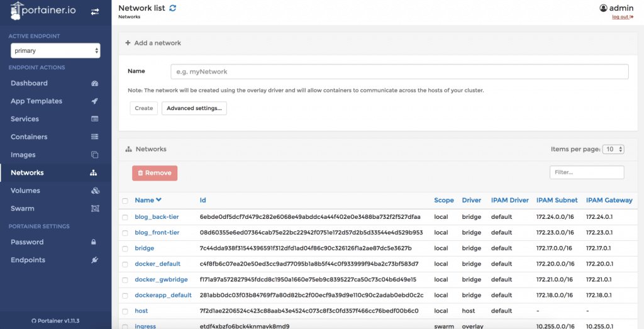Sort by the Id column header
The image size is (644, 329).
coord(203,201)
